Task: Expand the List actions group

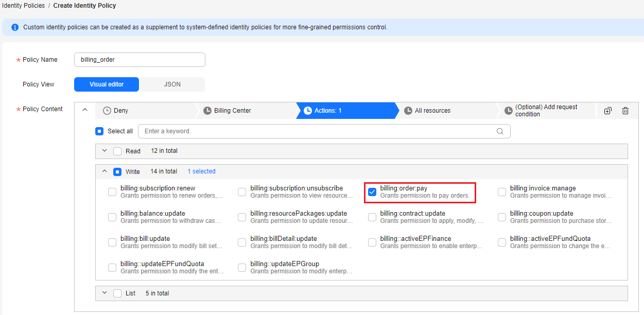Action: [105, 293]
